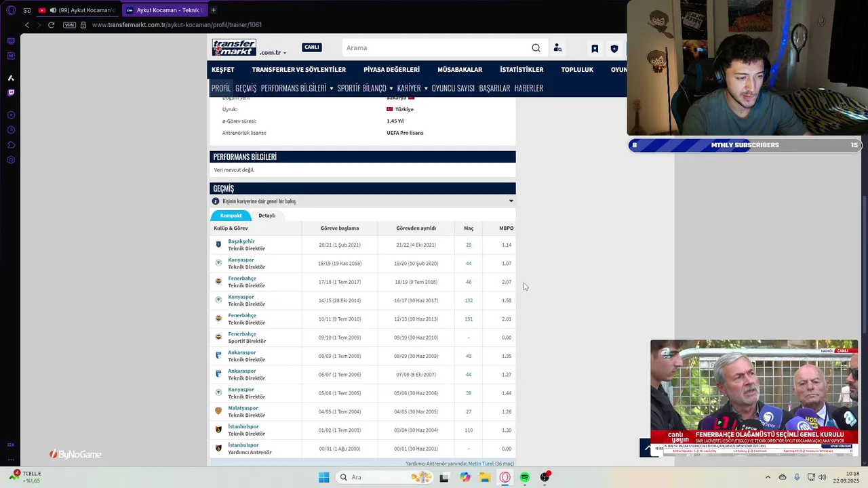Screen dimensions: 868x488
Task: Reload the Transfermarkt page
Action: pos(51,25)
